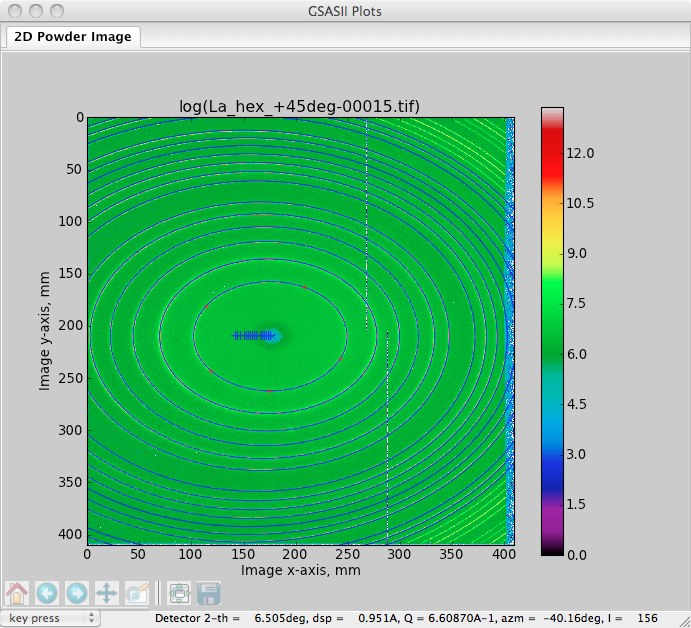Click the plot title log(La_hex_+45deg-00015.tif)
Screen dimensions: 691x628
pos(300,106)
